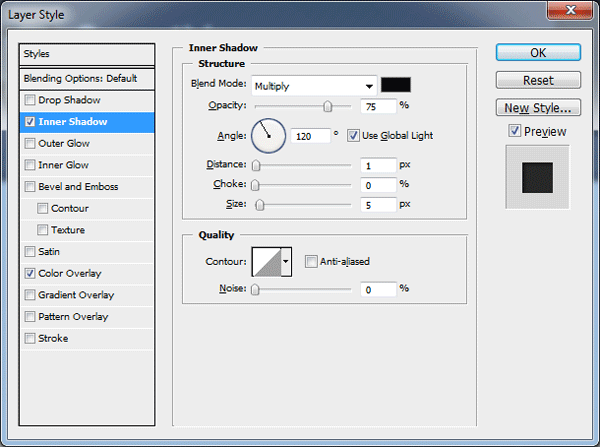600x447 pixels.
Task: Click the OK button
Action: pyautogui.click(x=538, y=53)
